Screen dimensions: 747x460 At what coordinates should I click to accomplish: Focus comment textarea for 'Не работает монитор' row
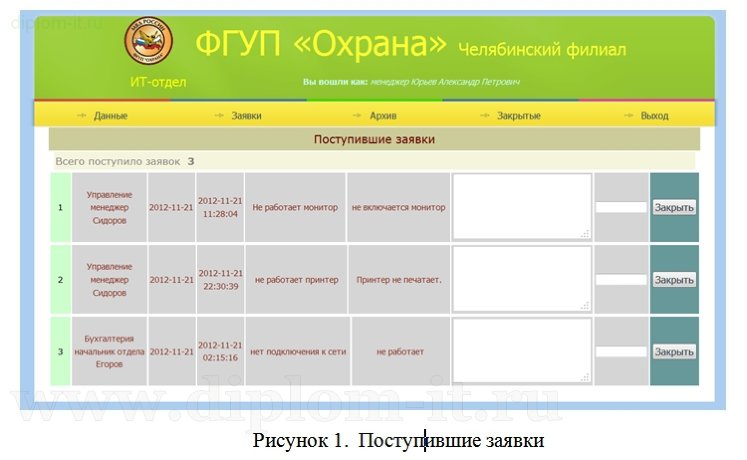tap(522, 206)
